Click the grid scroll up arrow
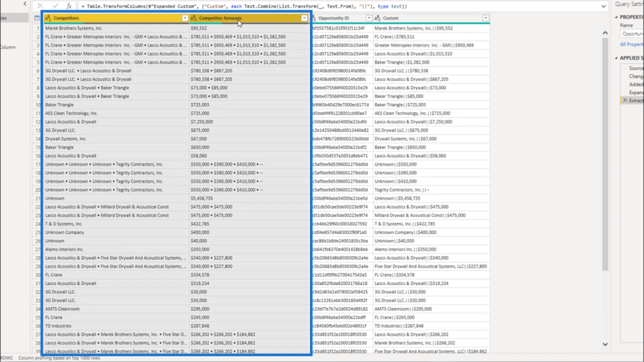Image resolution: width=644 pixels, height=362 pixels. (605, 33)
